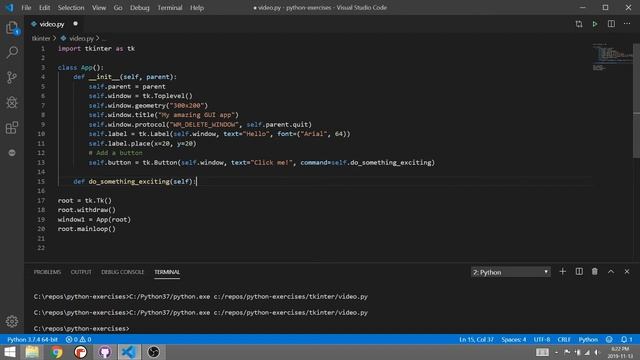Open the Selection menu
This screenshot has height=360, width=640.
click(71, 8)
